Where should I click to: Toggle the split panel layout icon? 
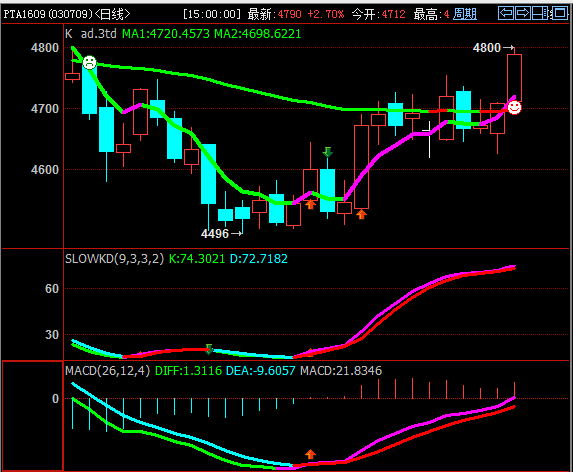(x=541, y=14)
